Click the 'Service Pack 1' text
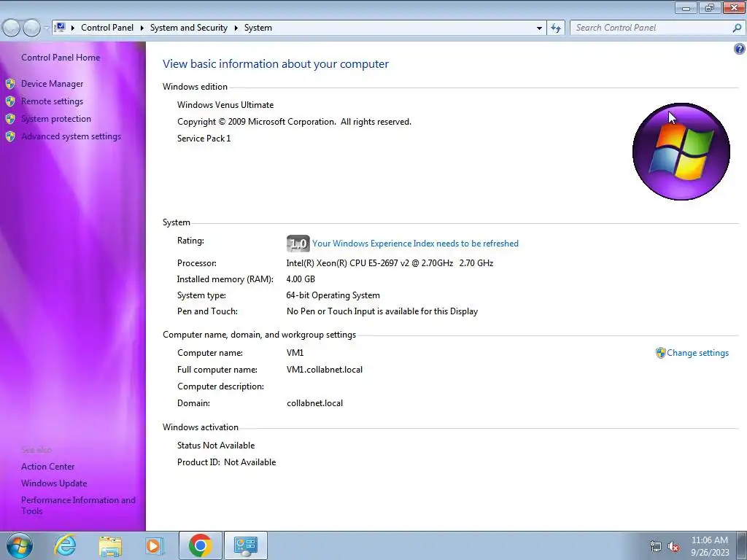Image resolution: width=747 pixels, height=560 pixels. tap(204, 139)
